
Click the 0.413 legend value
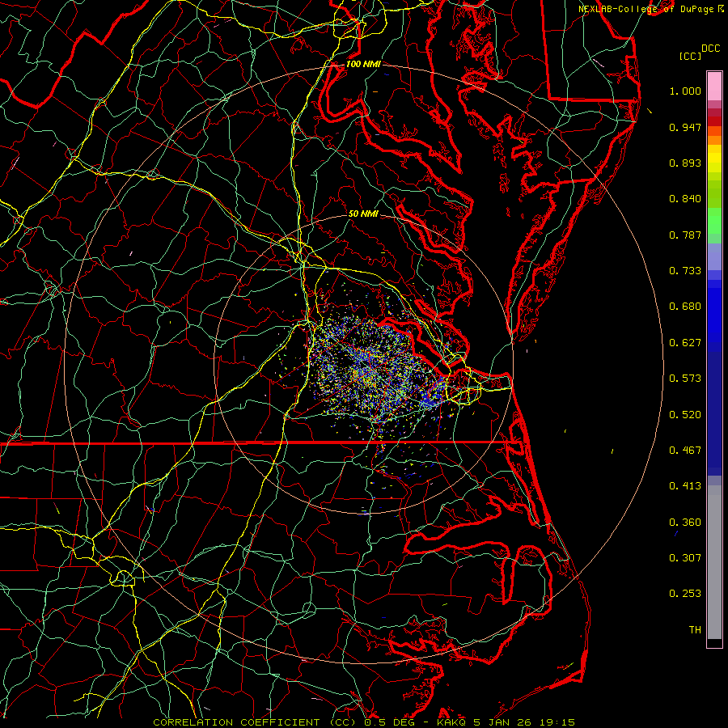685,486
